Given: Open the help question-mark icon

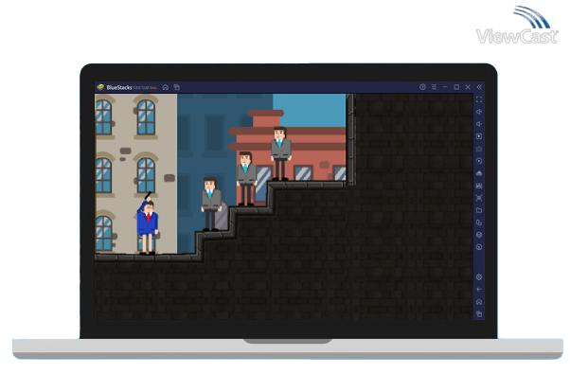Looking at the screenshot, I should point(422,87).
